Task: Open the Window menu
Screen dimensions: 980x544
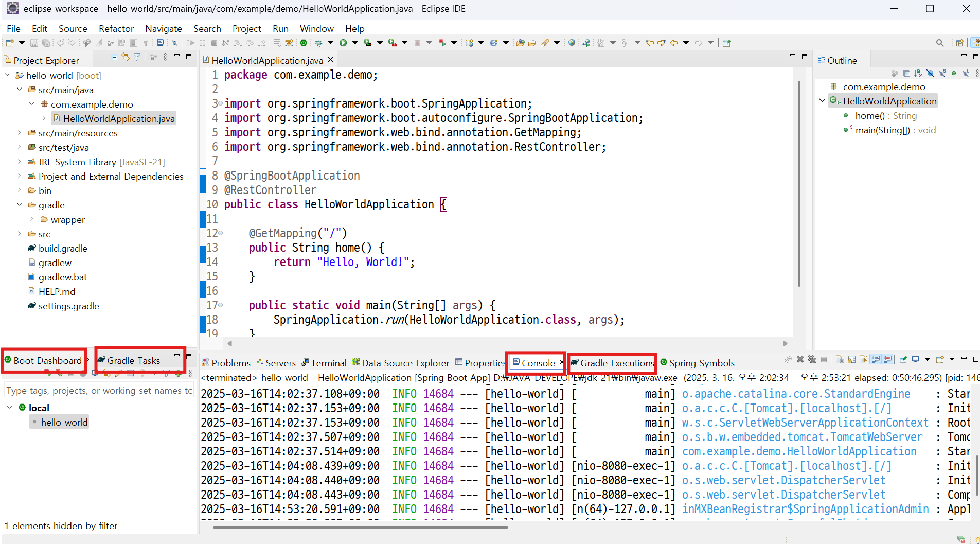Action: click(x=317, y=29)
